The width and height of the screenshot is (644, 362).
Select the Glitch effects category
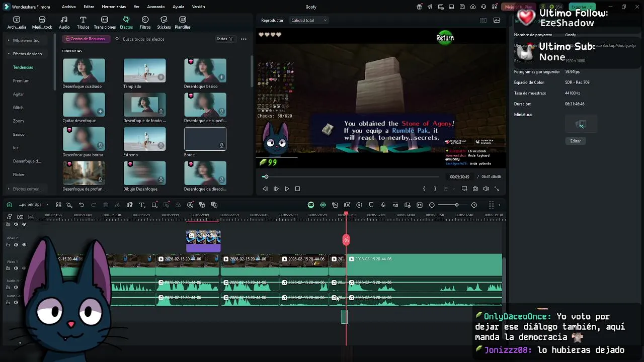[x=18, y=108]
